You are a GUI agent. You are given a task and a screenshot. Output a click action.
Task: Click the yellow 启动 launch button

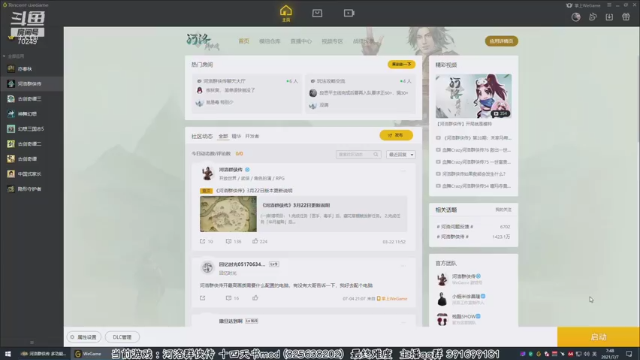[x=598, y=337]
